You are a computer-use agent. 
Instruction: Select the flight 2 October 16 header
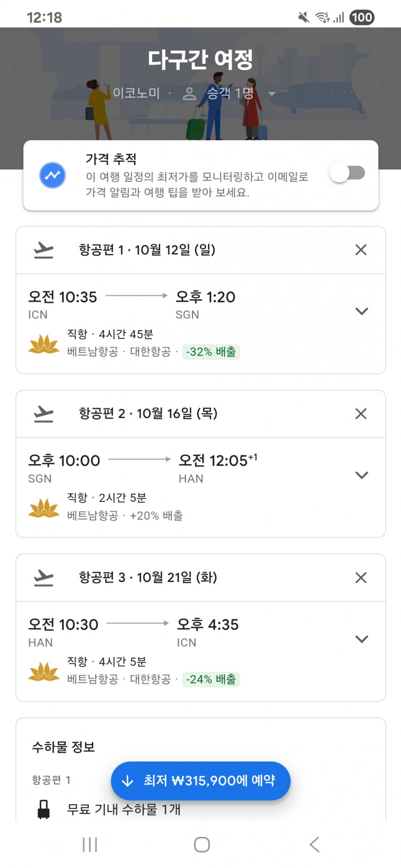pyautogui.click(x=148, y=414)
